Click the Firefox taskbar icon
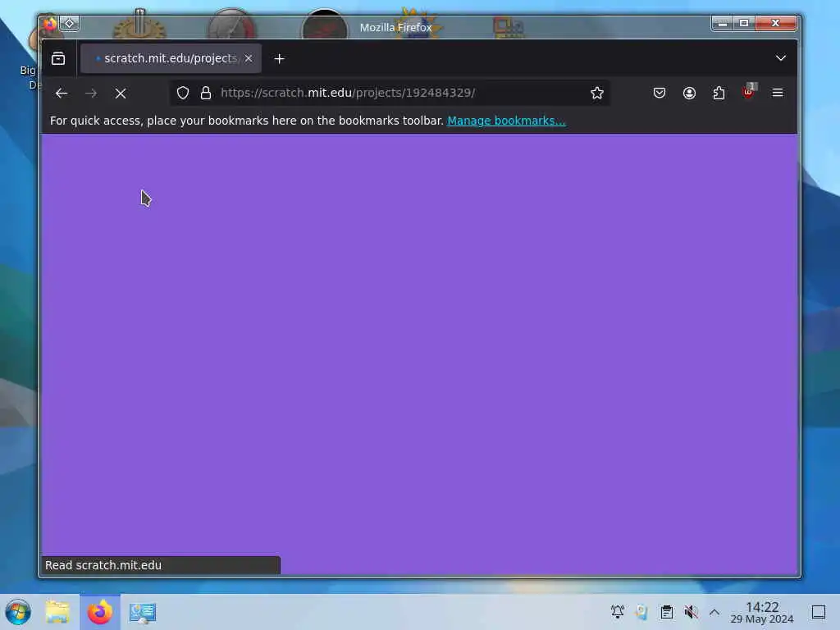The height and width of the screenshot is (630, 840). [100, 612]
